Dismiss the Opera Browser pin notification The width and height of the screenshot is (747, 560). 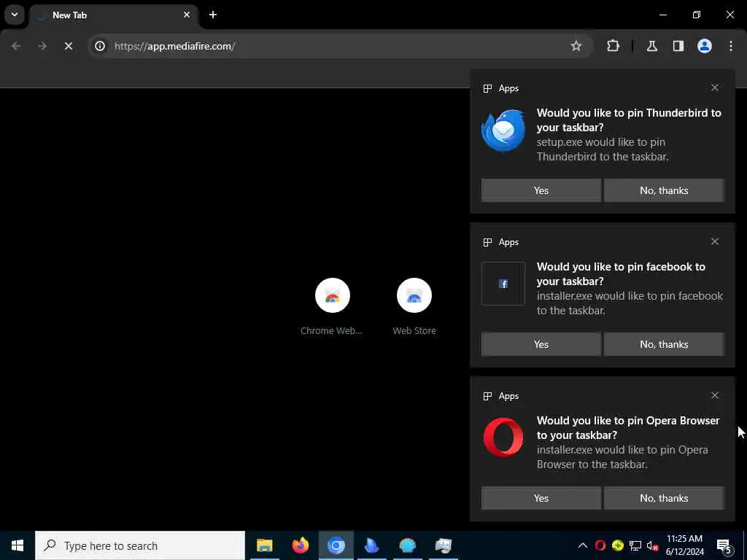(715, 395)
